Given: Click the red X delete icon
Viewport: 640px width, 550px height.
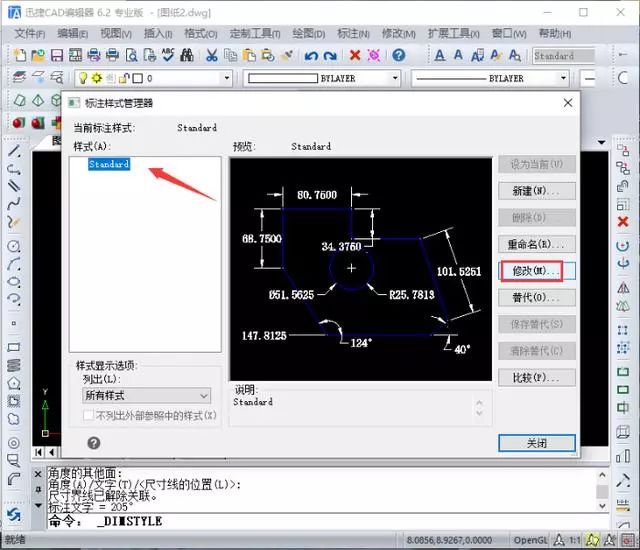Looking at the screenshot, I should (x=355, y=55).
